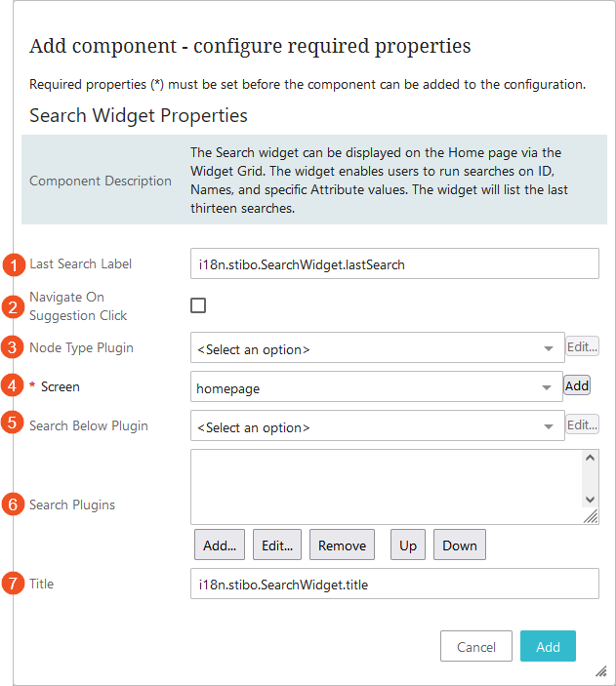The height and width of the screenshot is (686, 616).
Task: Click Add button next to Screen field
Action: click(x=577, y=385)
